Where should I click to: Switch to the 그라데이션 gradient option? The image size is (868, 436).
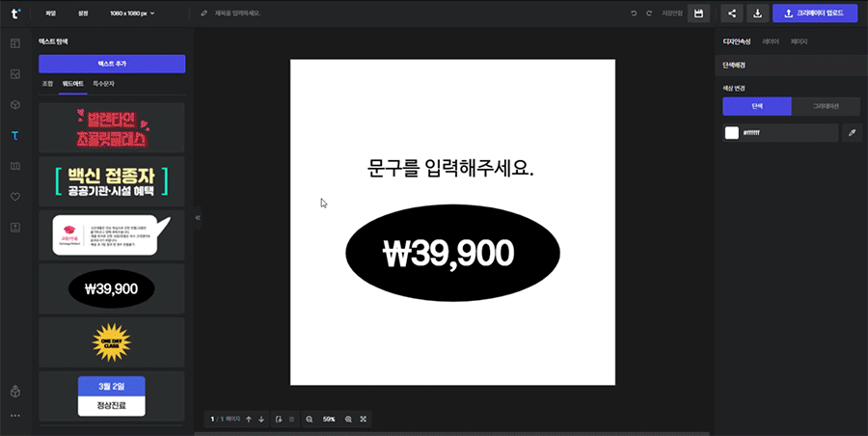point(826,106)
